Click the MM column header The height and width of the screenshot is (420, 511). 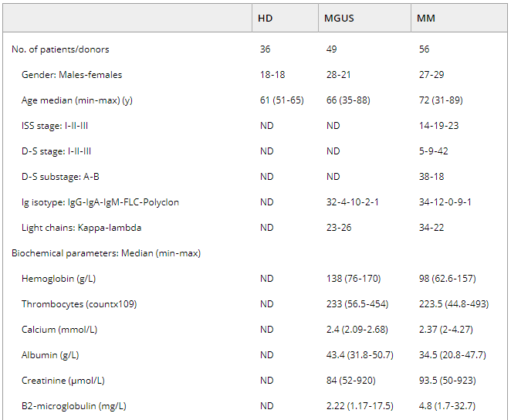pyautogui.click(x=425, y=18)
